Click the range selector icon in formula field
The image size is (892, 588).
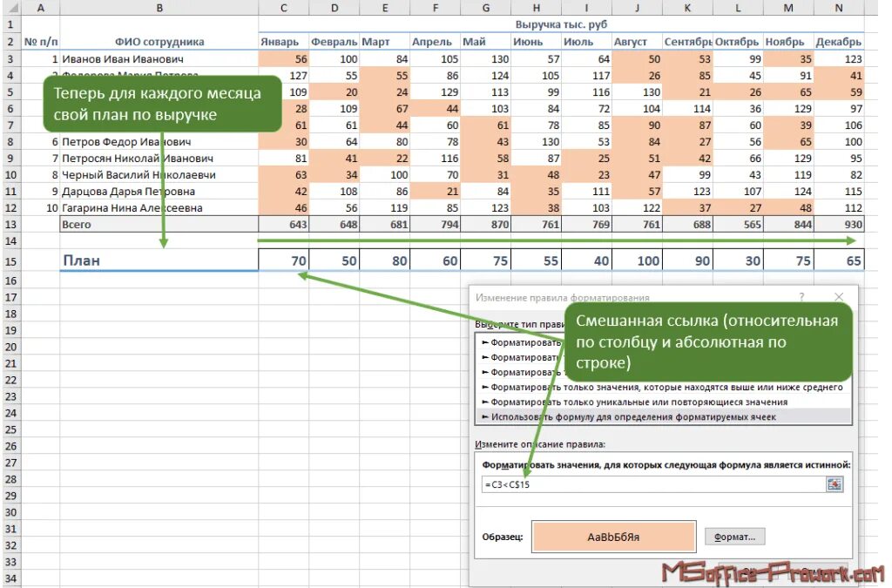click(x=834, y=484)
